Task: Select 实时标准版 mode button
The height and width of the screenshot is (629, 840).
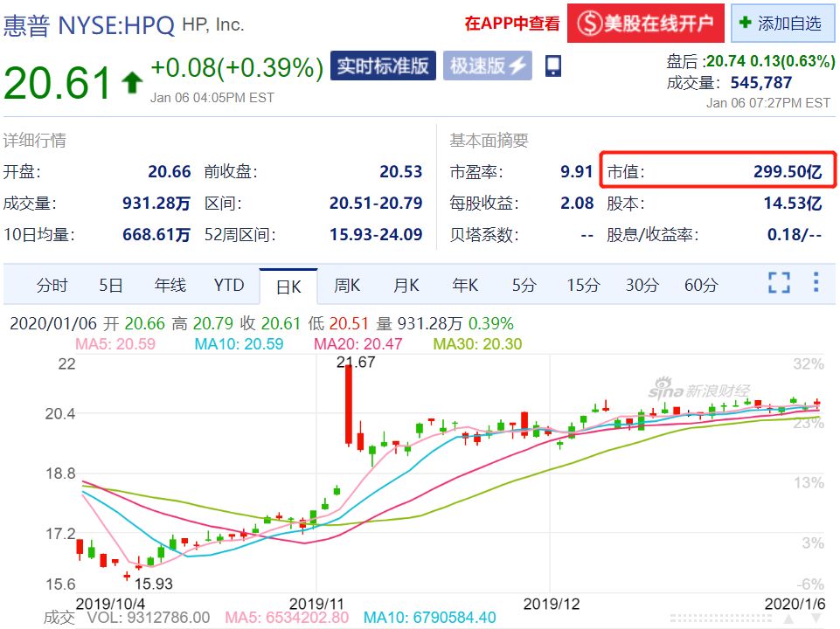Action: pos(383,66)
